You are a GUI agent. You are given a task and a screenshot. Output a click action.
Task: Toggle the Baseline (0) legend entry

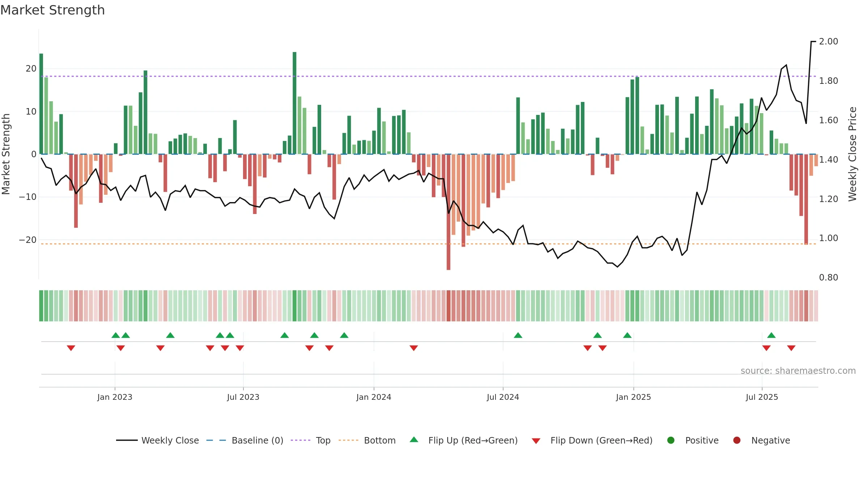tap(244, 440)
